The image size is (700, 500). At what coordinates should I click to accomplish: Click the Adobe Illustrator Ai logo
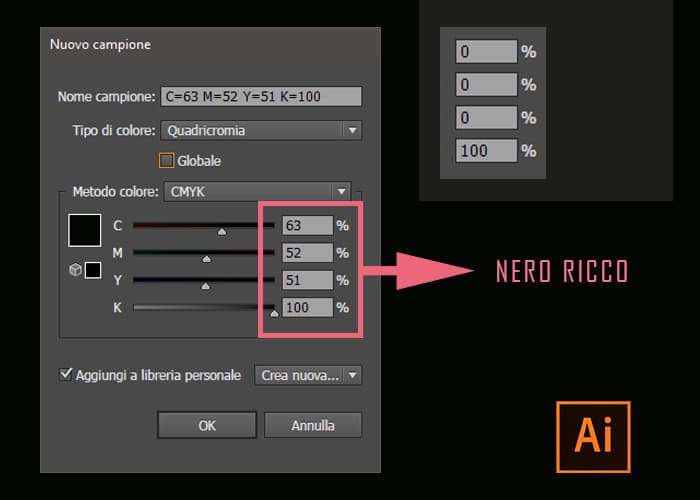pyautogui.click(x=593, y=437)
